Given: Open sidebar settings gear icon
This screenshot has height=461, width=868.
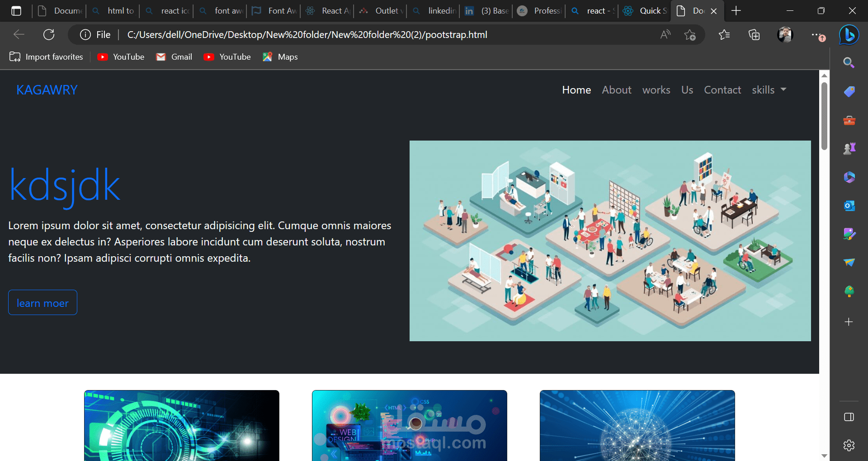Looking at the screenshot, I should [x=849, y=445].
